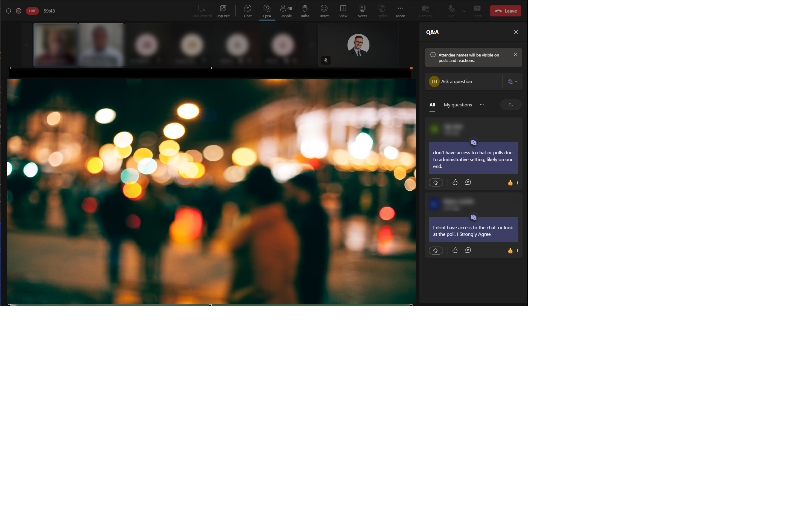Open the Chat panel
Viewport: 798px width, 532px height.
tap(248, 11)
